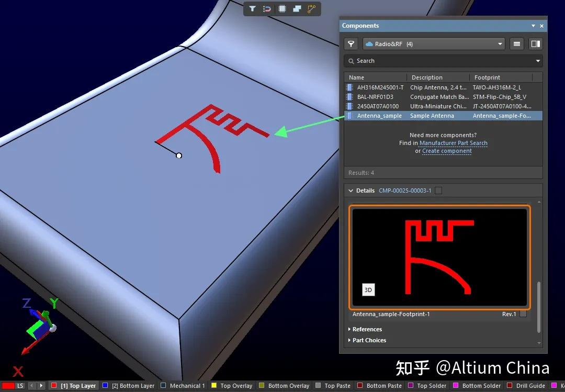The image size is (565, 392).
Task: Switch to the [2] Bottom Layer tab
Action: 129,386
